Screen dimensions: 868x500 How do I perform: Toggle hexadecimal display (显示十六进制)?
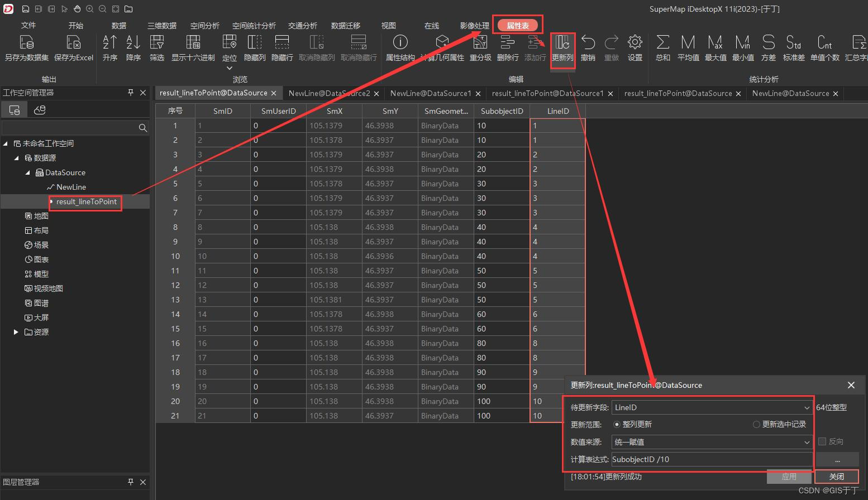tap(193, 42)
